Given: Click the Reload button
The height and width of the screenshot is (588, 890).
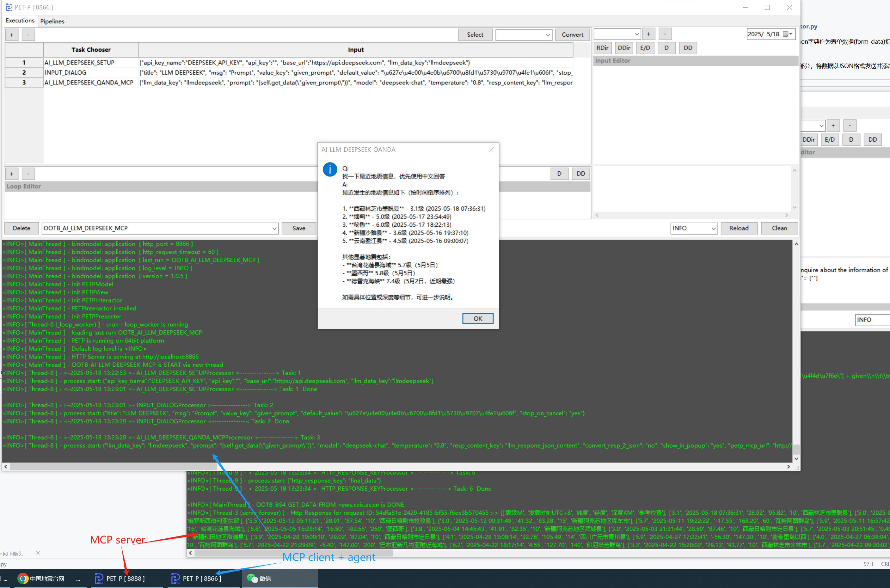Looking at the screenshot, I should pos(739,228).
